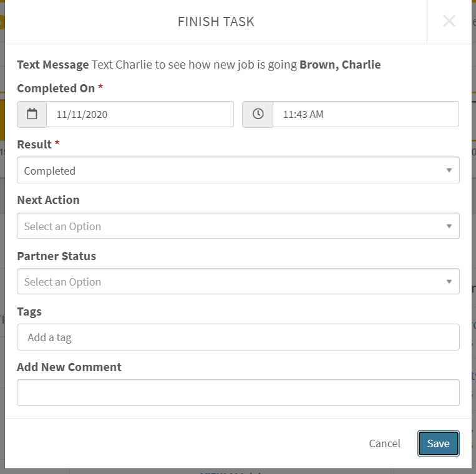Focus the Add a tag field

pos(238,337)
